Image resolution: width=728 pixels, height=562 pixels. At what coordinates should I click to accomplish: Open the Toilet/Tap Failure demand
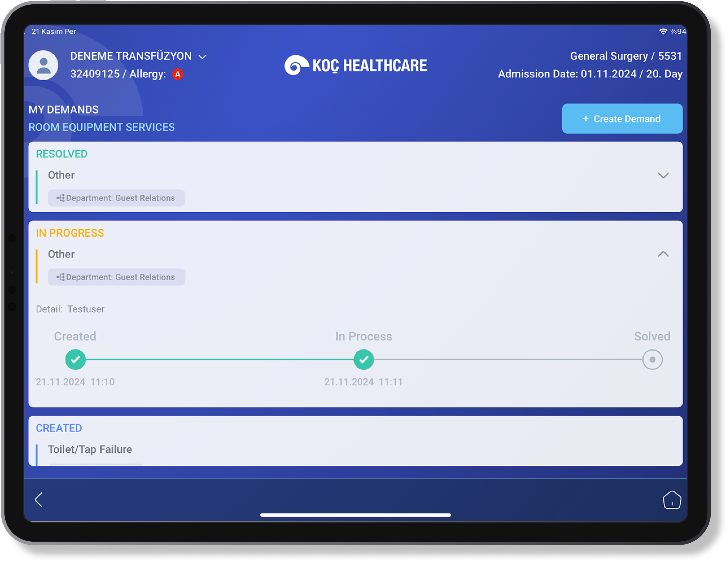[90, 449]
